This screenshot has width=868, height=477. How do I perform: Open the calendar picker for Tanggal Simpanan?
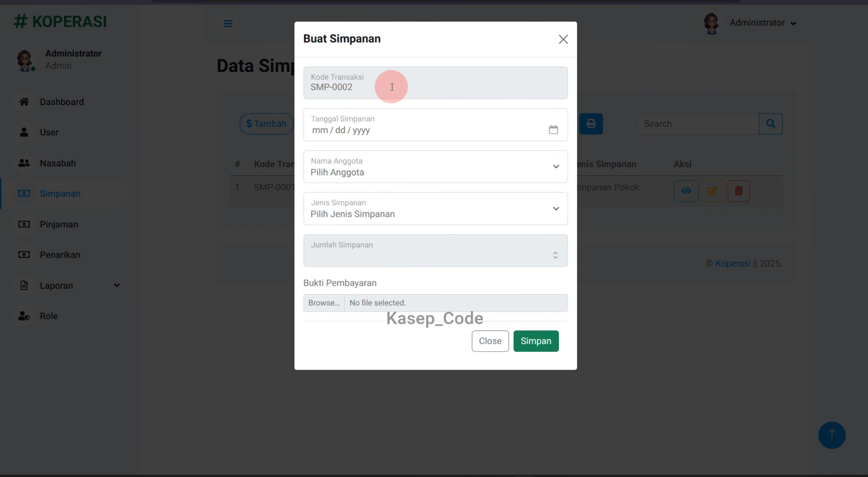pos(553,129)
